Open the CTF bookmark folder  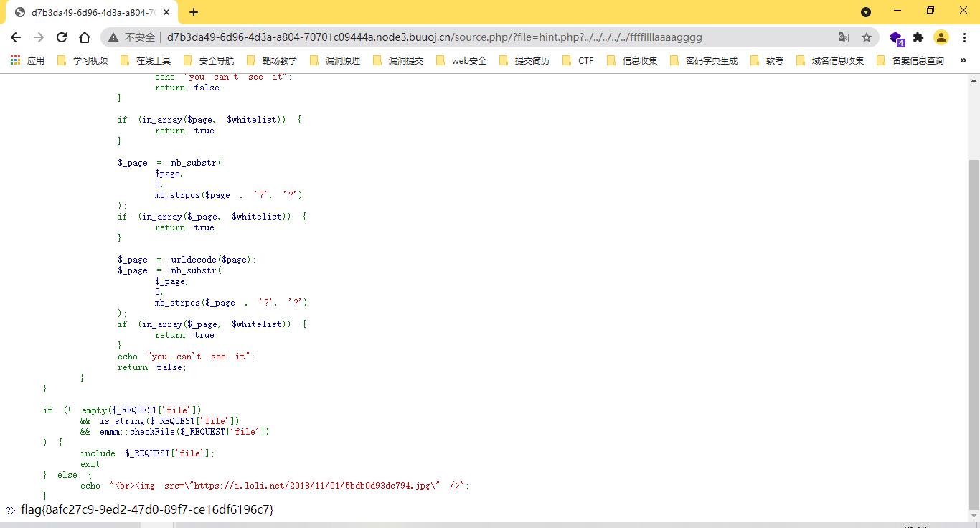click(578, 61)
